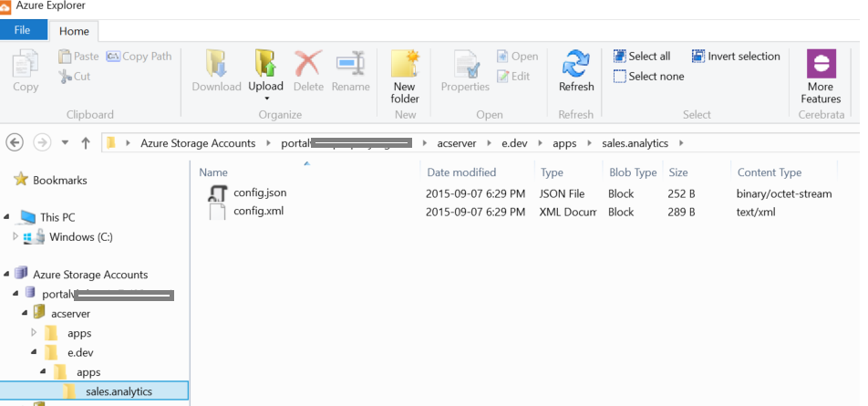Create a New folder from the ribbon
868x406 pixels.
(404, 76)
